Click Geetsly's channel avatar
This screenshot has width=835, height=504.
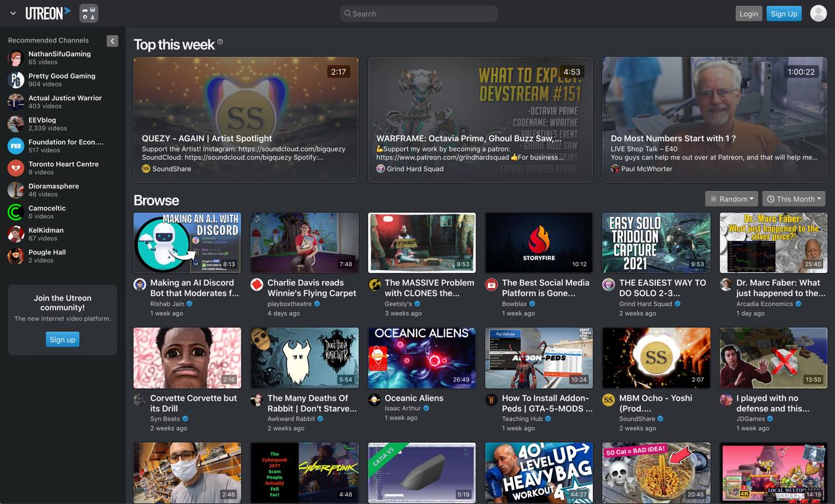(x=375, y=285)
